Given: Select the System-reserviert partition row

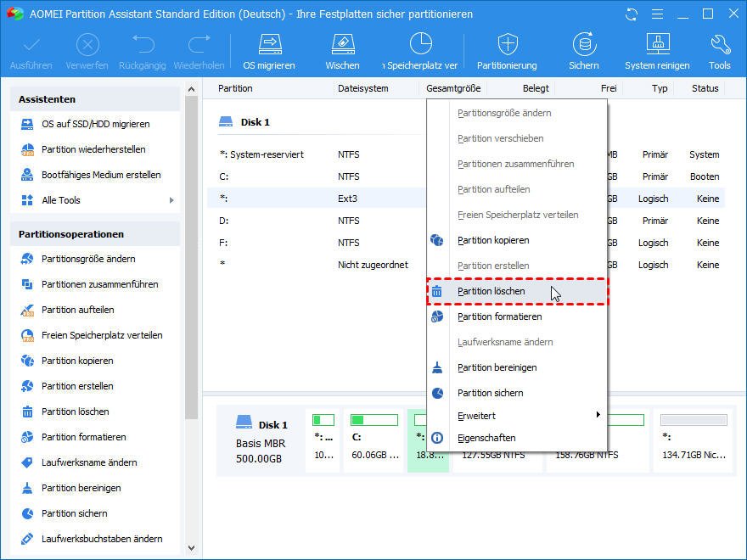Looking at the screenshot, I should pyautogui.click(x=466, y=154).
